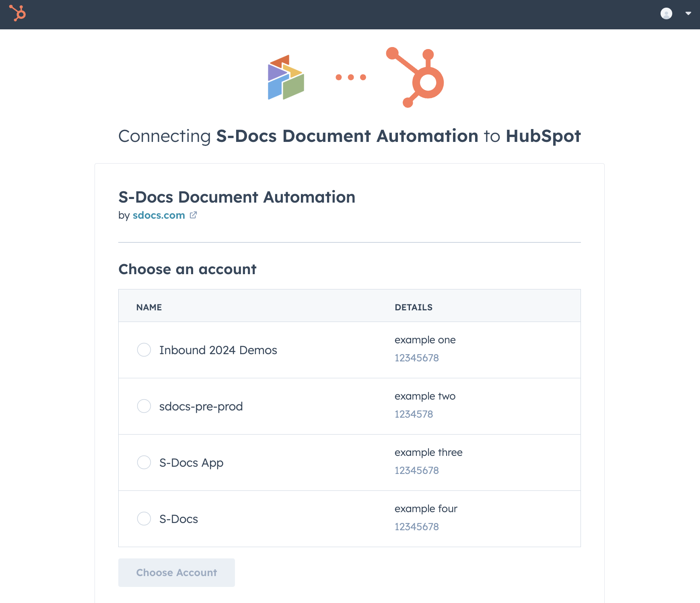The image size is (700, 603).
Task: Click the HubSpot sprocket logo in top bar
Action: [18, 13]
